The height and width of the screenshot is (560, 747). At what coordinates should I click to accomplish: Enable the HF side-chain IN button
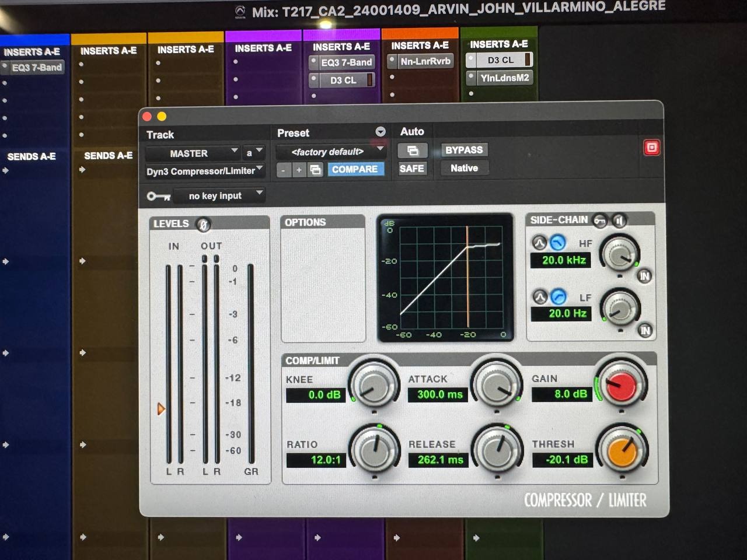click(644, 276)
